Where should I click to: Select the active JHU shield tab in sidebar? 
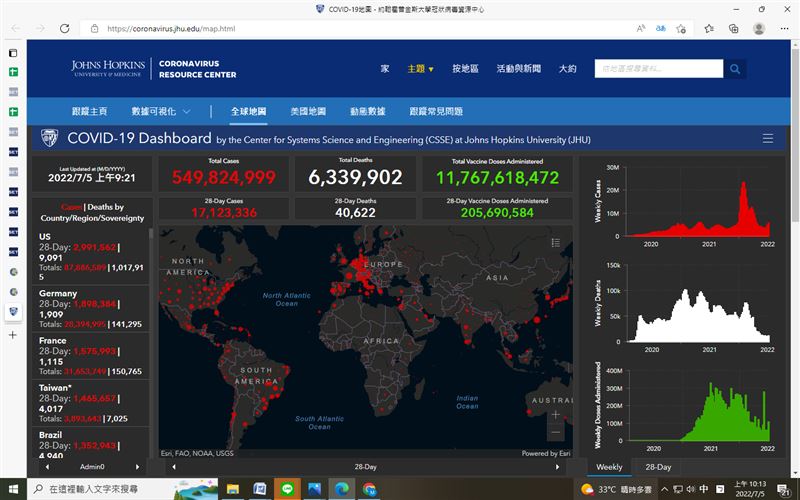[13, 311]
